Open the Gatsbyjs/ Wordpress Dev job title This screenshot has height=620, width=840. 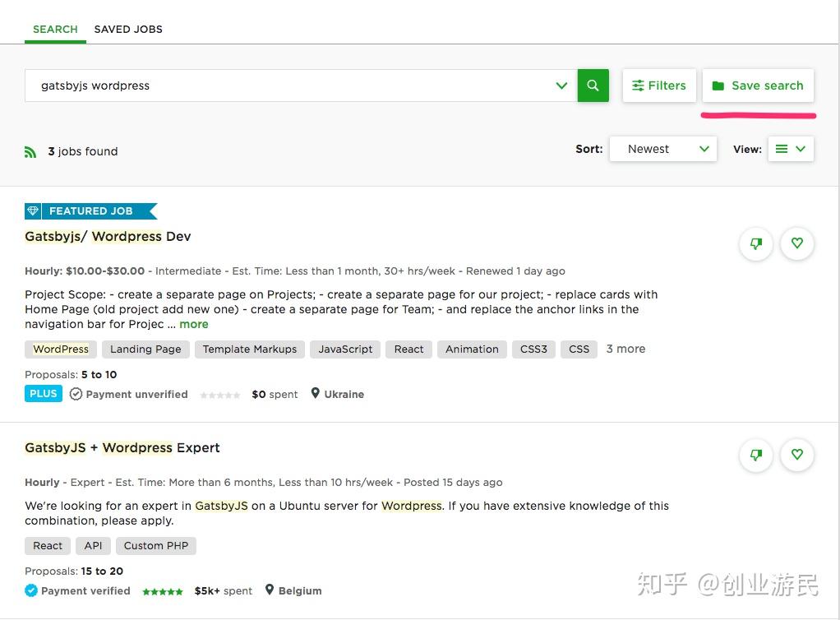(108, 236)
